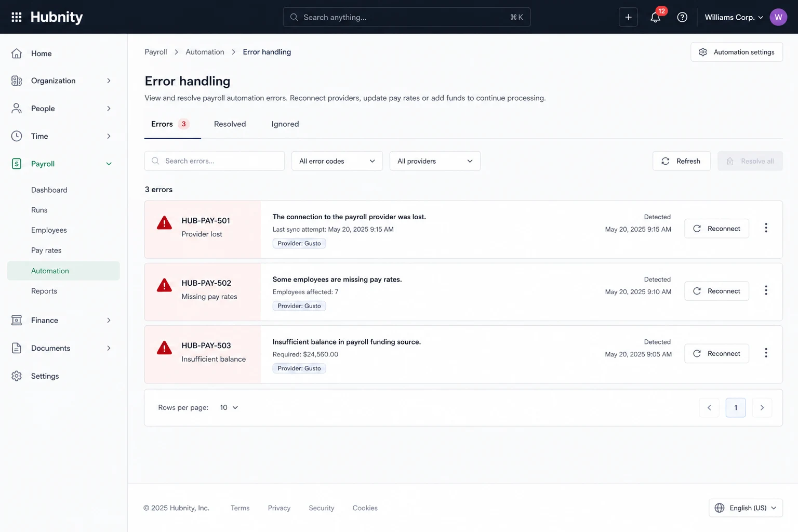The height and width of the screenshot is (532, 798).
Task: Open English (US) language selector
Action: click(746, 508)
